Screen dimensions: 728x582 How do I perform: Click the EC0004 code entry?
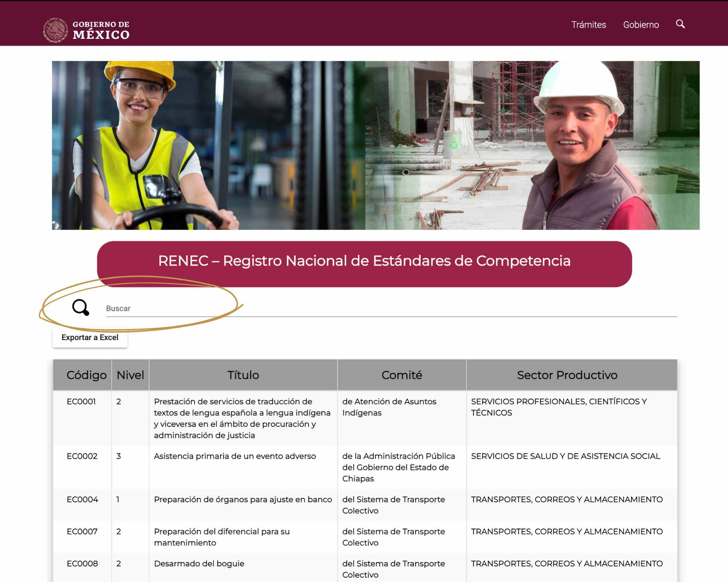pos(82,499)
